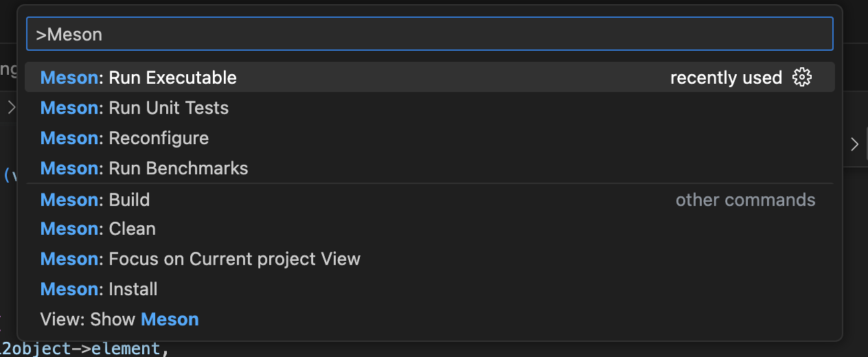This screenshot has width=868, height=357.
Task: Expand the chevron arrow at right edge
Action: 854,144
